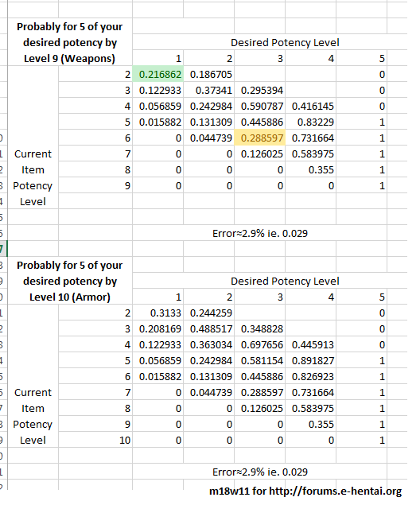This screenshot has width=420, height=505.
Task: Click the bottom Error≈2.9% note cell
Action: (x=259, y=472)
